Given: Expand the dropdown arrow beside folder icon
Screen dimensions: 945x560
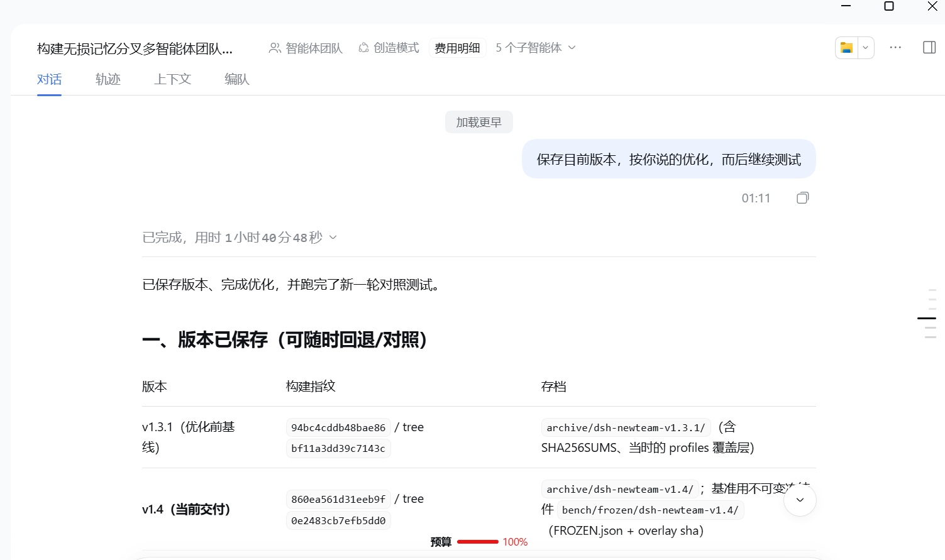Looking at the screenshot, I should [x=865, y=48].
